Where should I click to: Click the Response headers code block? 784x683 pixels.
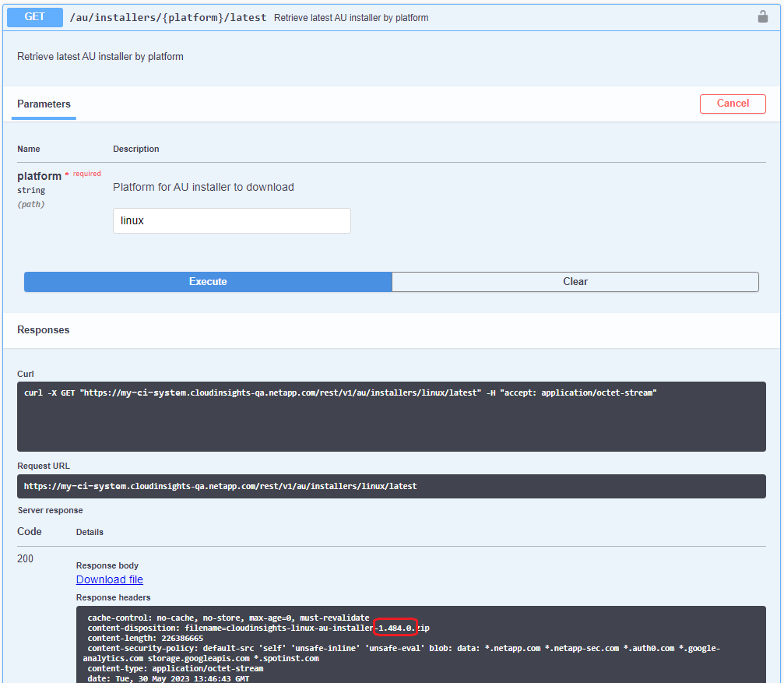(x=420, y=645)
